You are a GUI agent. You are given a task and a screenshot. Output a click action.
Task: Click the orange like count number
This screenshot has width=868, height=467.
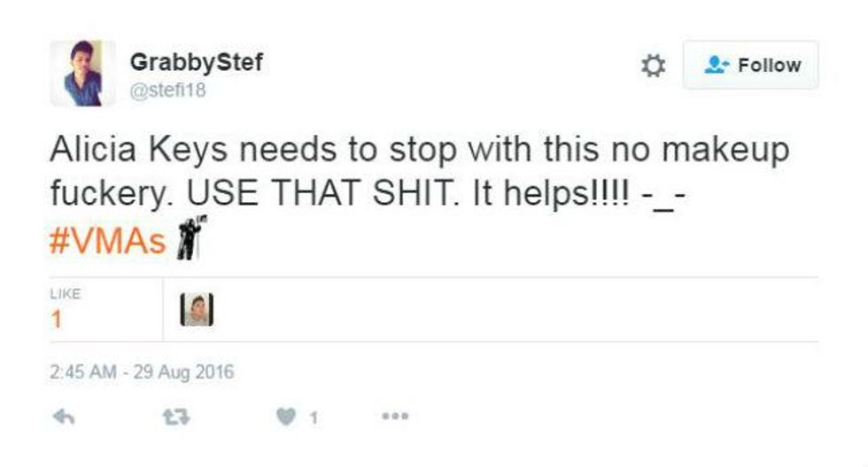[56, 320]
